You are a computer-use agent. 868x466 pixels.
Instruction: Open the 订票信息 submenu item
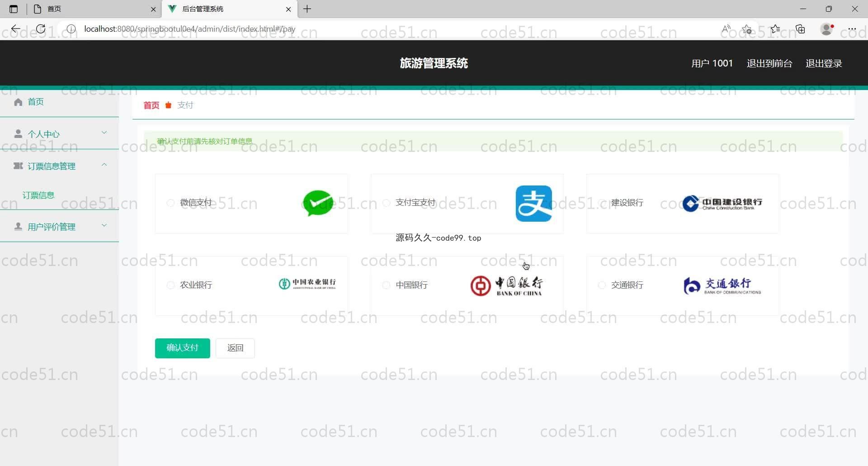point(38,195)
